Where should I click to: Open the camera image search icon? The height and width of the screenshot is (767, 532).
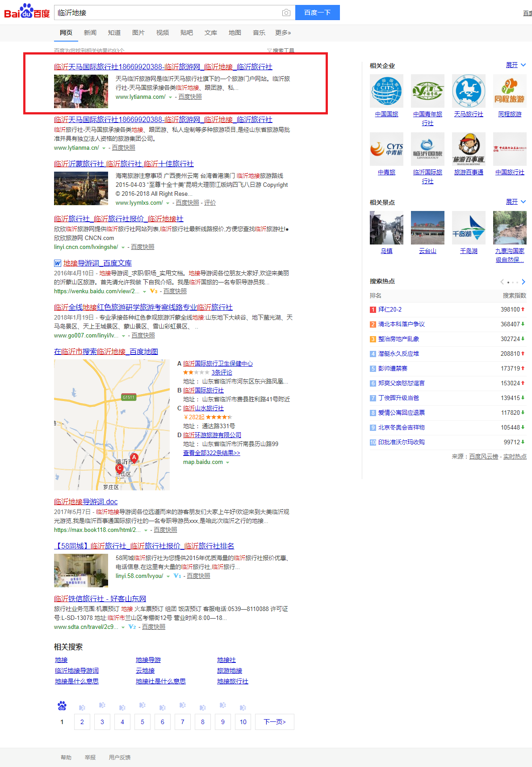tap(286, 13)
